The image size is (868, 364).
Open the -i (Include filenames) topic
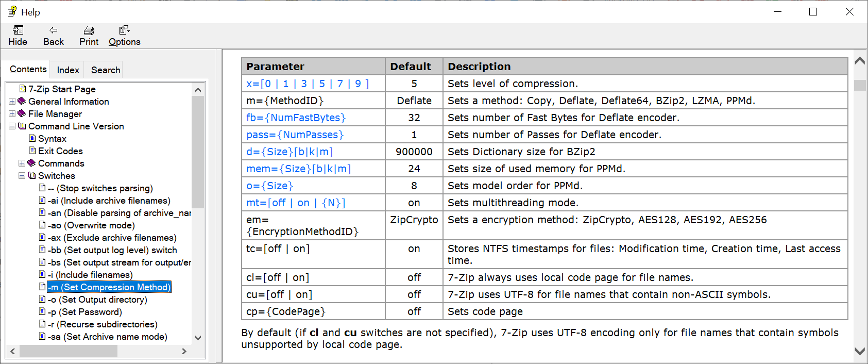pyautogui.click(x=90, y=275)
